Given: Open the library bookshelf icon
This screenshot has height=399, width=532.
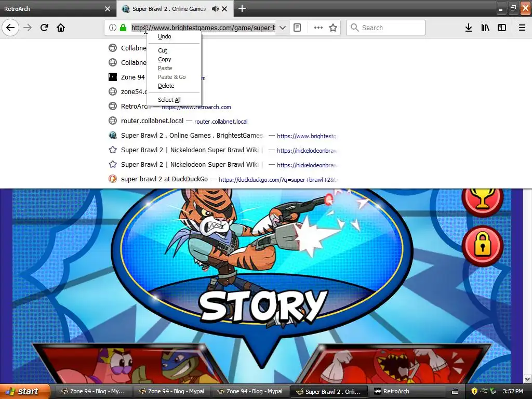Looking at the screenshot, I should click(x=485, y=28).
